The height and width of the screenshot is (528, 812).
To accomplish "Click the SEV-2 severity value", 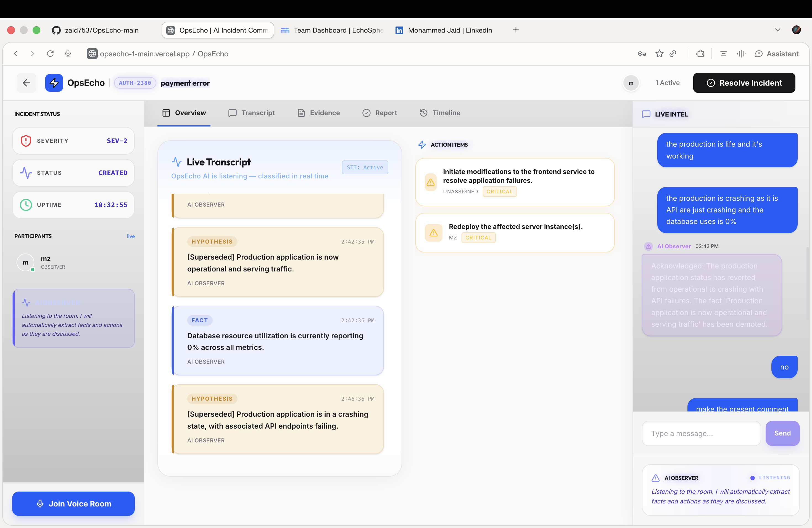I will [117, 141].
